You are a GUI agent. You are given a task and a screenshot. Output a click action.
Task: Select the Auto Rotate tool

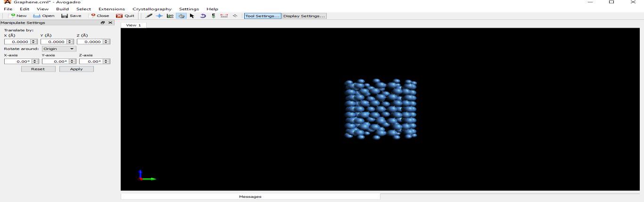tap(203, 16)
